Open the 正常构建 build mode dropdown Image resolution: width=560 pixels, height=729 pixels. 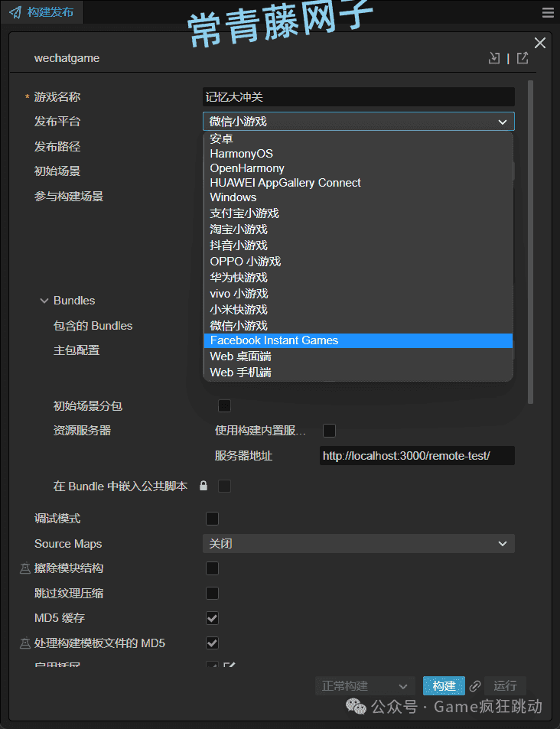[x=365, y=685]
